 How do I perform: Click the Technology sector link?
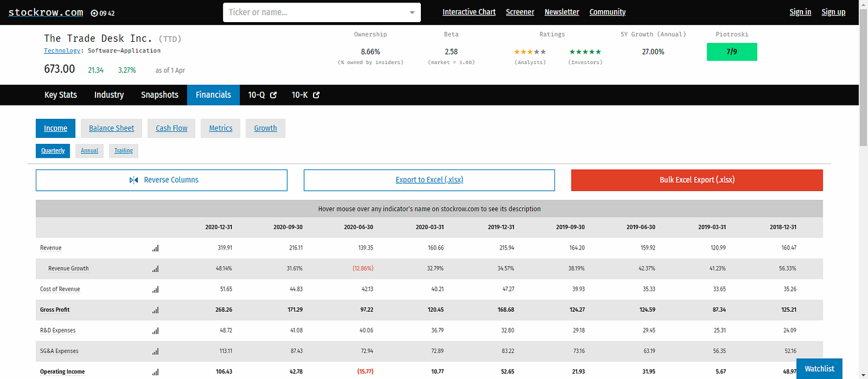(62, 51)
